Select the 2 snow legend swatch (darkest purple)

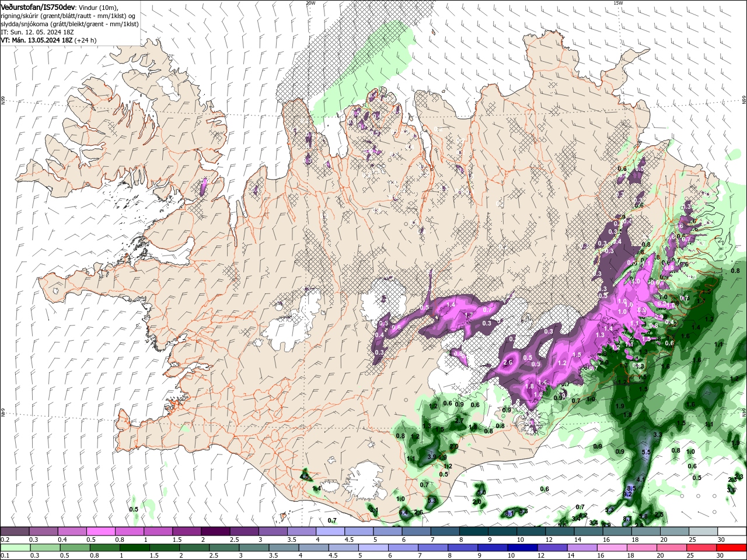[215, 531]
